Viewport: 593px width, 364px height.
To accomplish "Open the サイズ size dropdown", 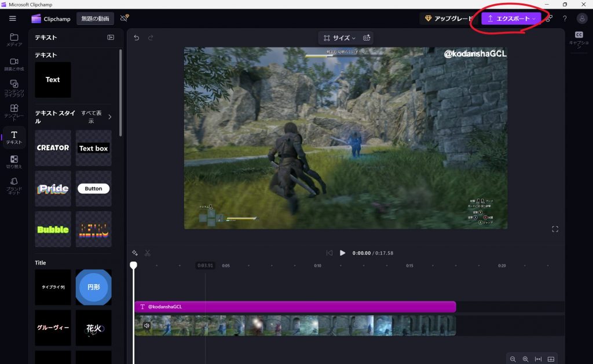I will [339, 38].
